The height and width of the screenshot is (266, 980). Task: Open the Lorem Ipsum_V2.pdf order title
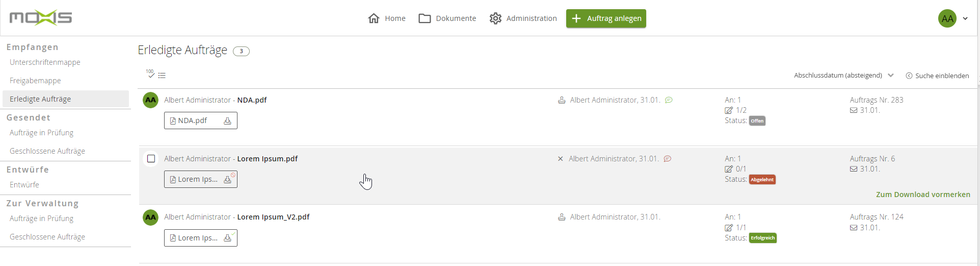273,217
